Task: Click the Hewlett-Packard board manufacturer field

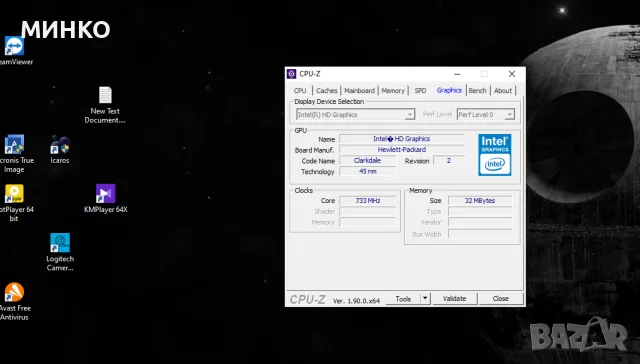Action: pos(402,150)
